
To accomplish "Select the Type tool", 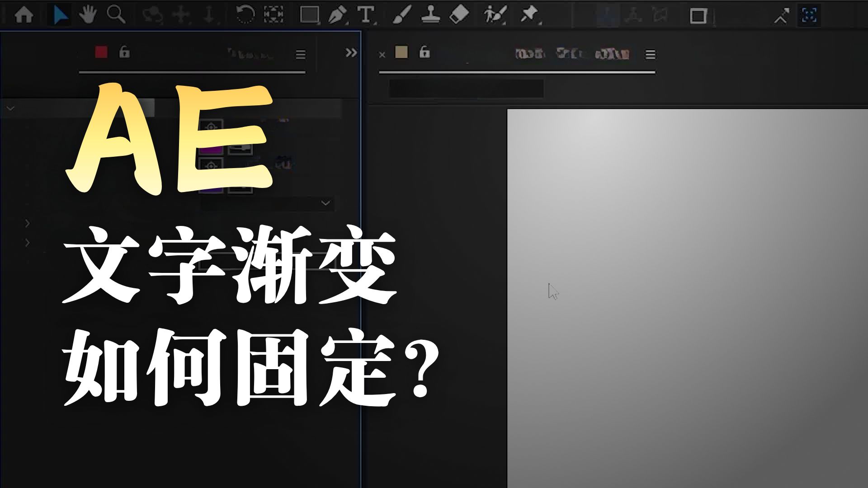I will [366, 15].
